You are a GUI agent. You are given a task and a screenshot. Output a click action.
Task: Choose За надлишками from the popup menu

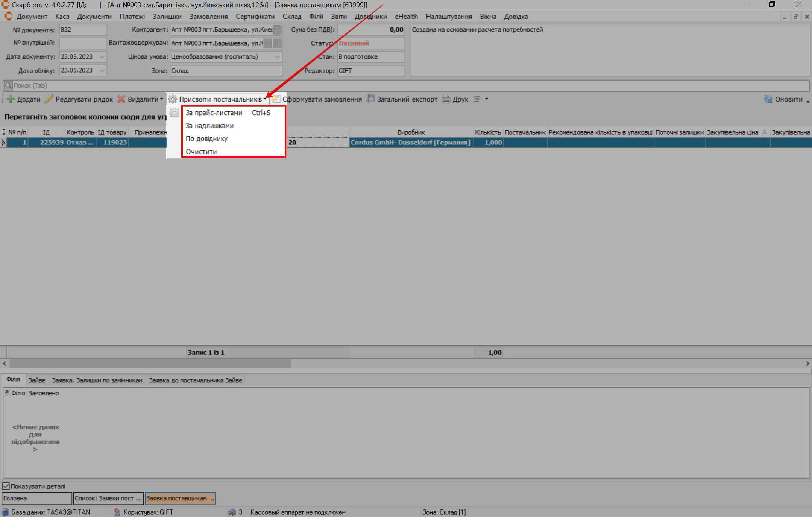pyautogui.click(x=209, y=126)
